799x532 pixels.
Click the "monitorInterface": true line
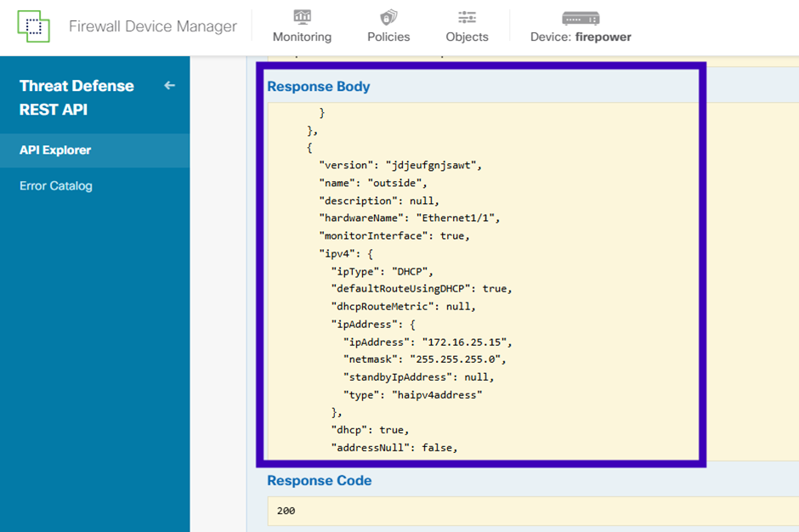point(394,236)
